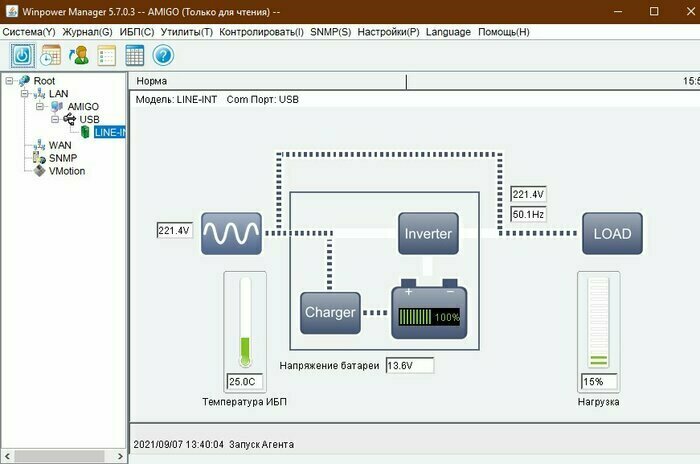Collapse the LAN tree node
The width and height of the screenshot is (700, 464).
[x=25, y=94]
